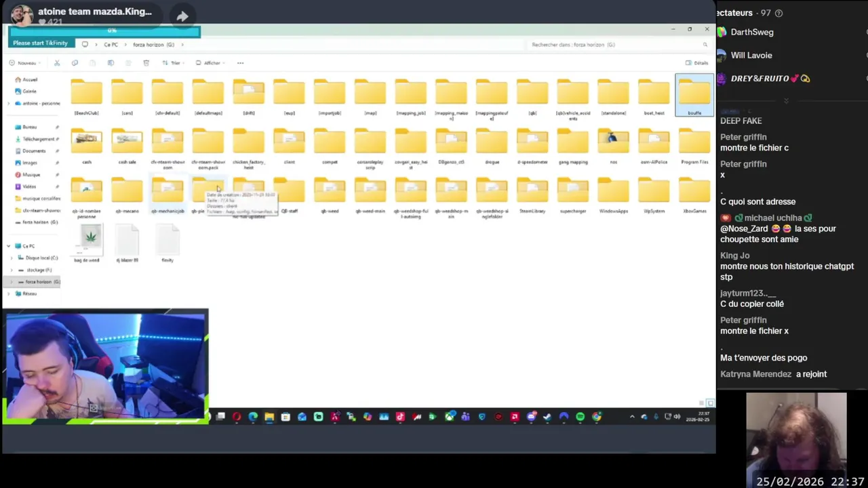
Task: Click the Steam taskbar icon
Action: (x=547, y=417)
